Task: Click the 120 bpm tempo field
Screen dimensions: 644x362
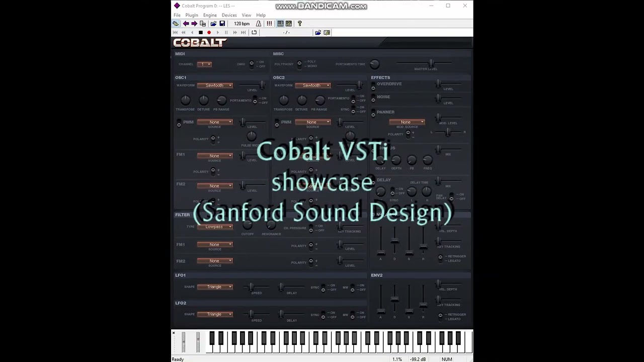Action: click(242, 24)
